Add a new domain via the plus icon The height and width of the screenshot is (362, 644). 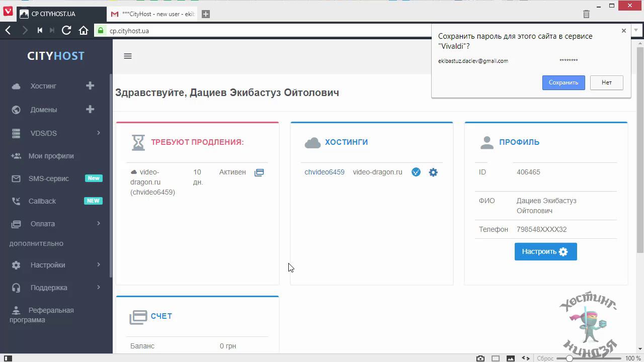[x=90, y=109]
